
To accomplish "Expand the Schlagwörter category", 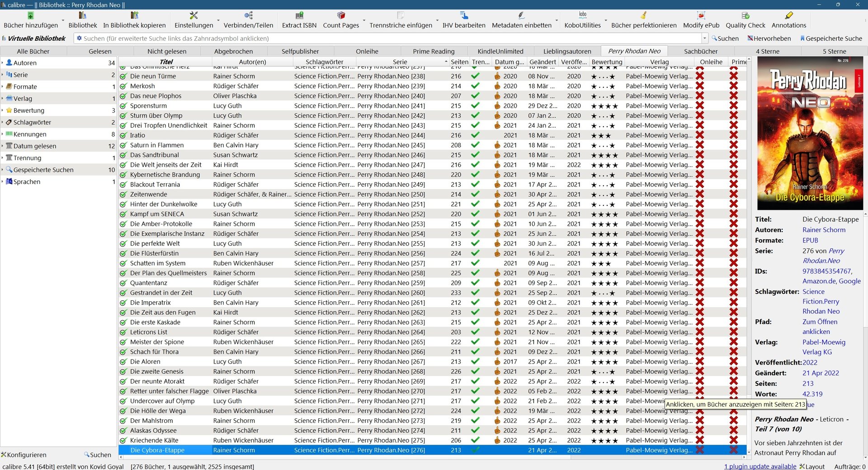I will pos(2,122).
